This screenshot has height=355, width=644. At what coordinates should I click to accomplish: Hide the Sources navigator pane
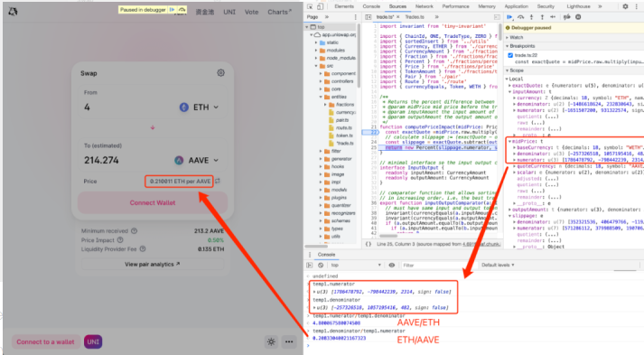(368, 17)
